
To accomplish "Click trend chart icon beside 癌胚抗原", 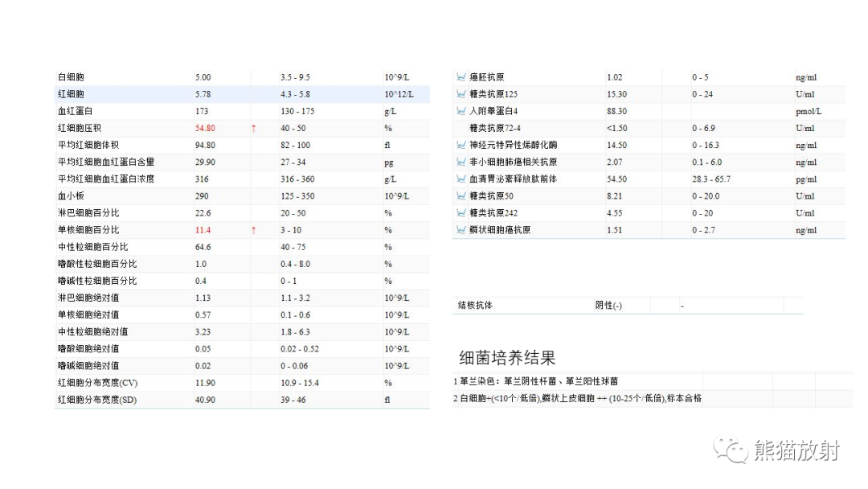I will pyautogui.click(x=461, y=77).
